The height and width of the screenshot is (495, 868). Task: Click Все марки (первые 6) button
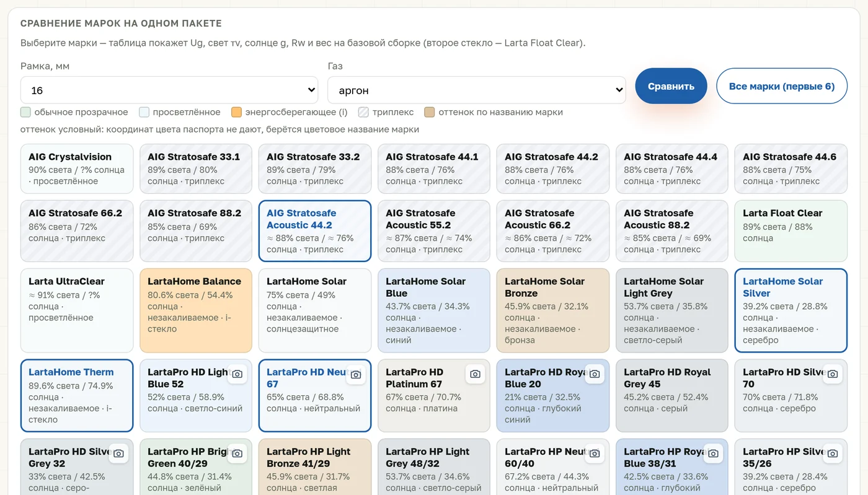[x=782, y=86]
